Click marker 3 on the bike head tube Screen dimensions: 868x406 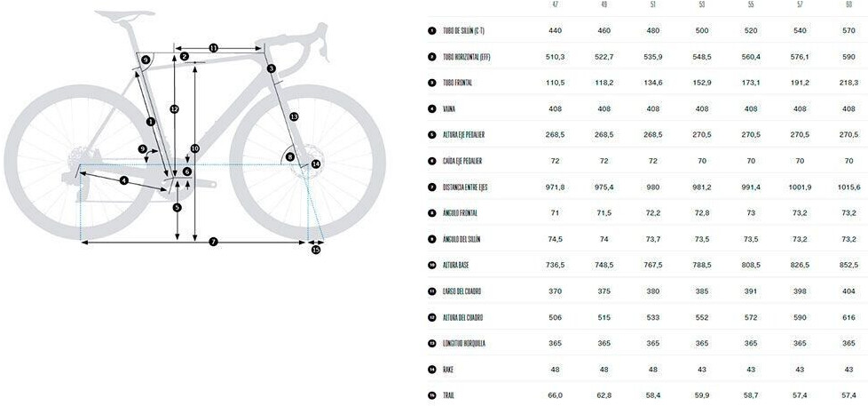(x=272, y=68)
